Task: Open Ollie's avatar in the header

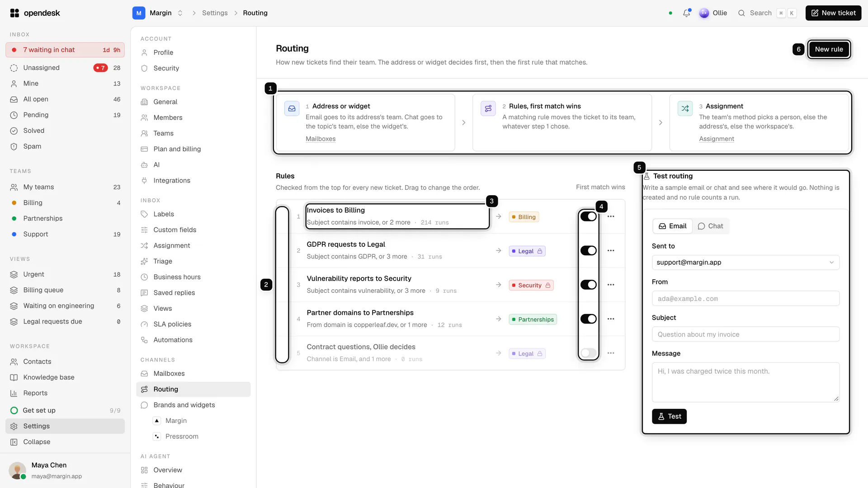Action: tap(704, 13)
